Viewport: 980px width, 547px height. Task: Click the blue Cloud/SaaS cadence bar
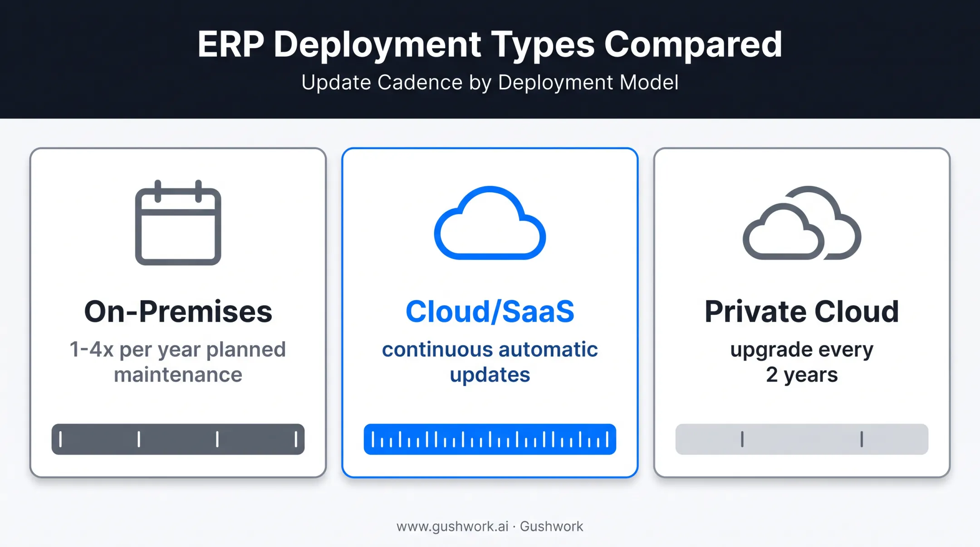pyautogui.click(x=490, y=439)
